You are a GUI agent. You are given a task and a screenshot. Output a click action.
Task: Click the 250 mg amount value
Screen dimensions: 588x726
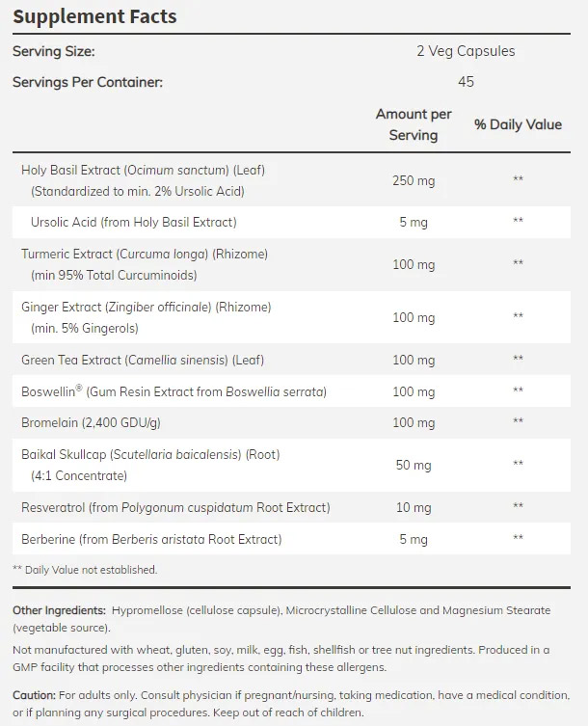[x=414, y=180]
